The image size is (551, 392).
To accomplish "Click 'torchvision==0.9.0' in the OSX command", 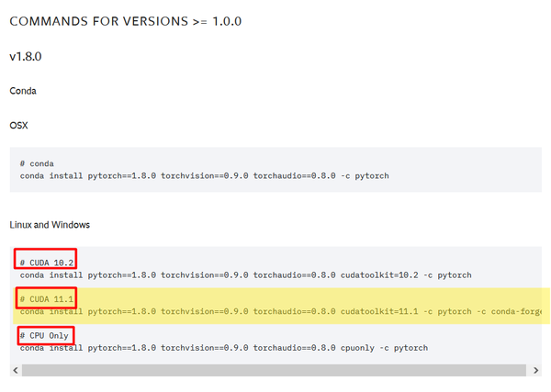I will (205, 175).
